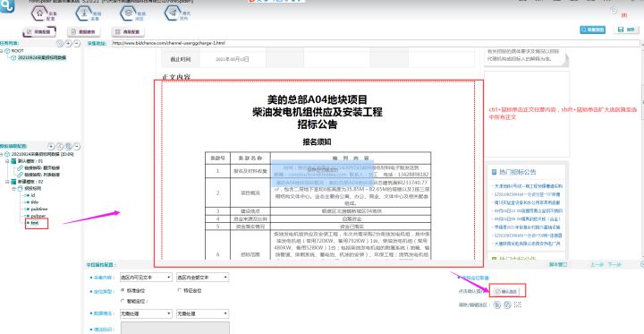
Task: Click the 热门招标公告 sidebar heading
Action: point(518,172)
